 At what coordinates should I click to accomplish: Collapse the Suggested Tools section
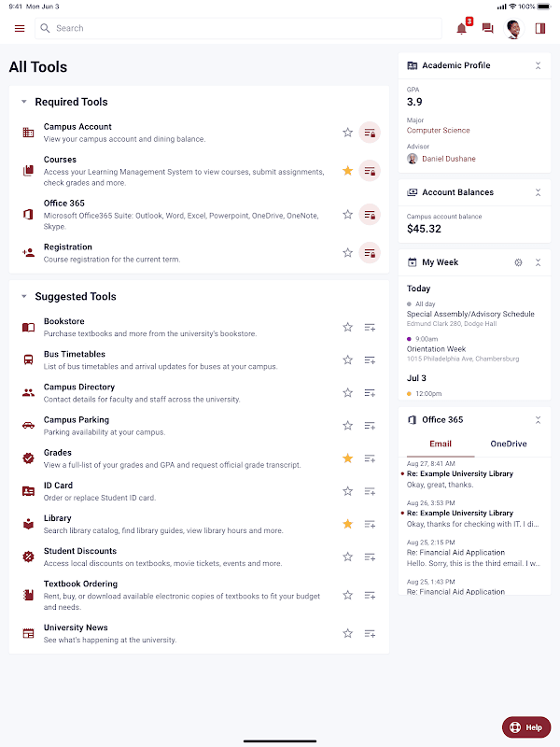(x=24, y=296)
